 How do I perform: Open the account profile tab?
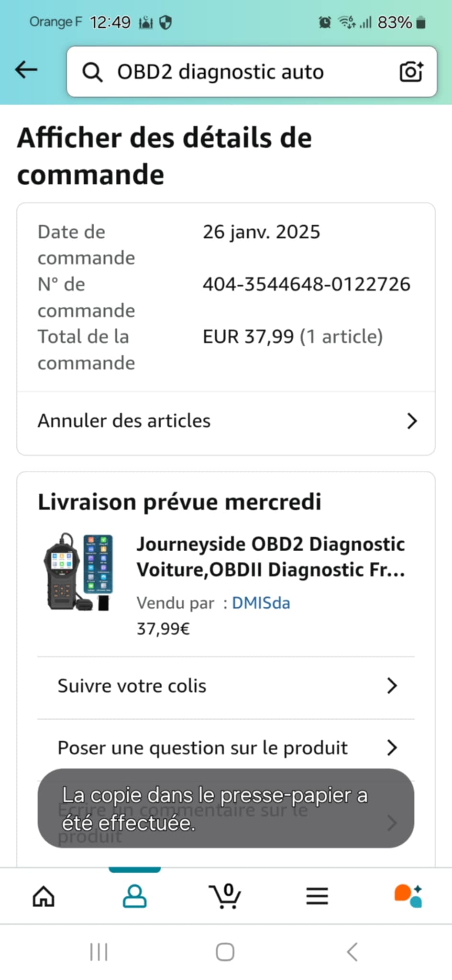tap(134, 896)
